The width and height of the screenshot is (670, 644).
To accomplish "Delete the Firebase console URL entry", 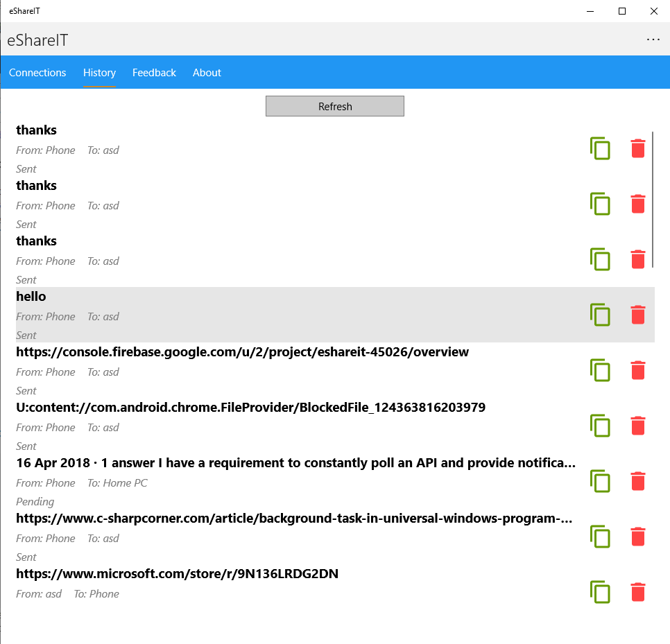I will tap(638, 370).
